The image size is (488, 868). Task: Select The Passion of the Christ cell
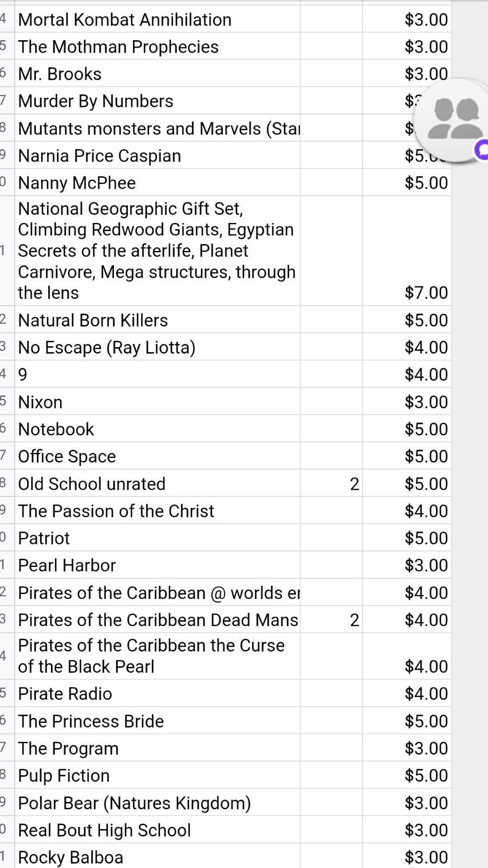pos(157,510)
